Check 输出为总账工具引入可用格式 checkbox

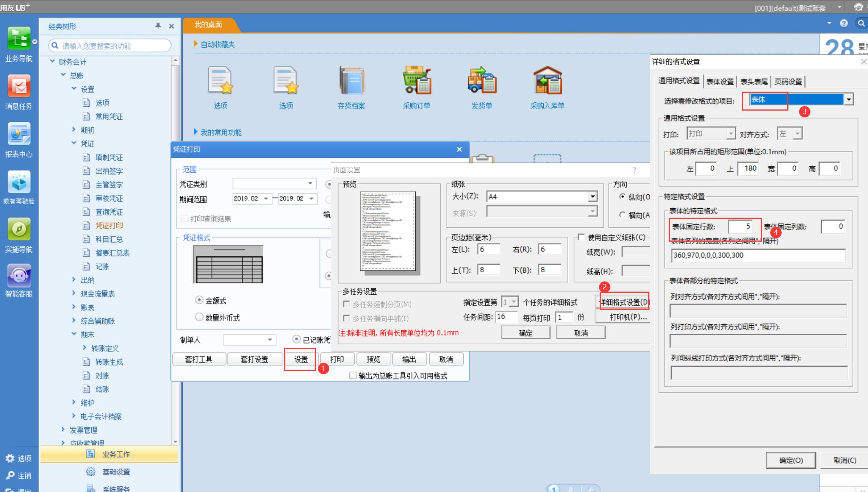pyautogui.click(x=353, y=375)
